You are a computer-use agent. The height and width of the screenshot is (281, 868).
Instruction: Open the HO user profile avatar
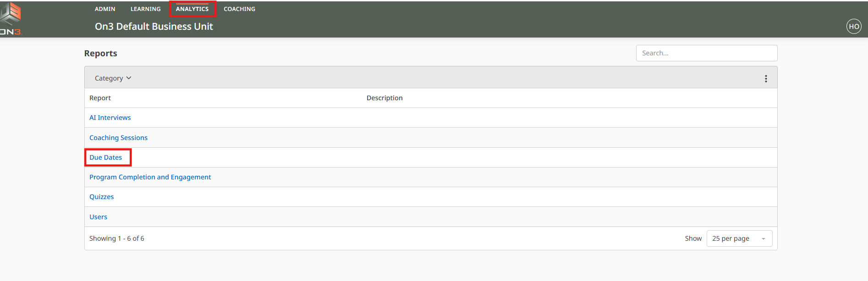click(x=853, y=27)
